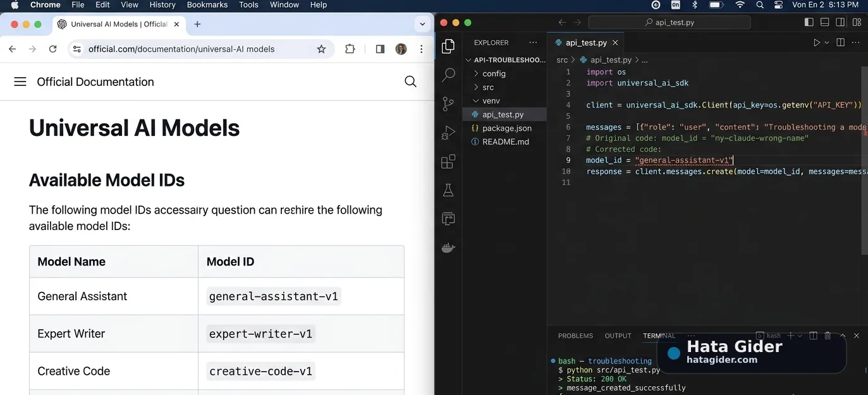Click Chrome's back navigation arrow
Viewport: 868px width, 395px height.
[13, 49]
